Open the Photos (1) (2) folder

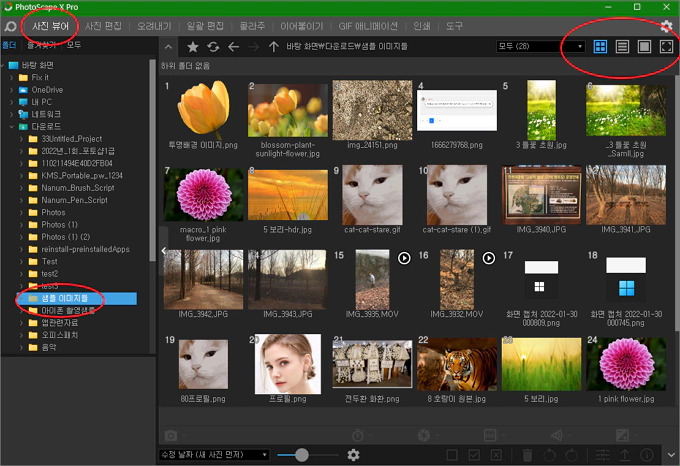[x=65, y=237]
